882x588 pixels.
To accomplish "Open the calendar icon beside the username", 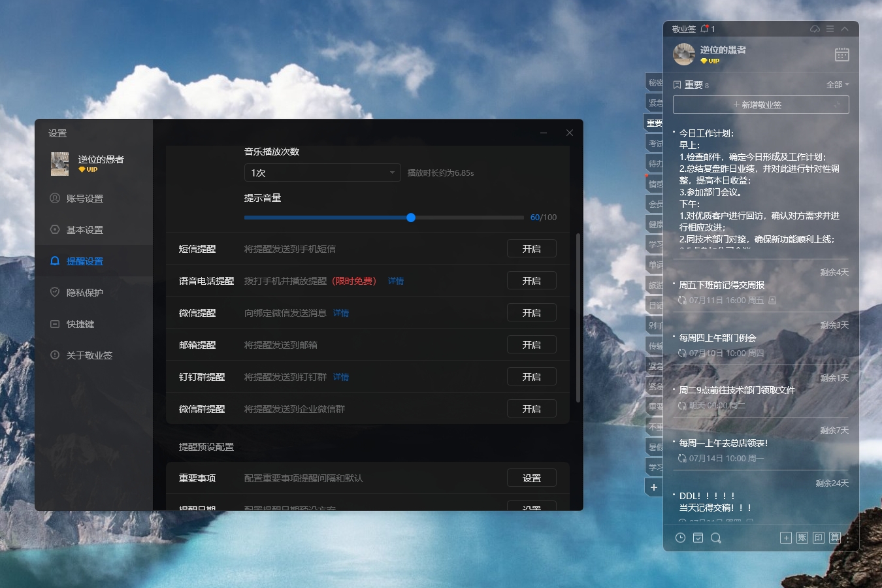I will [842, 54].
